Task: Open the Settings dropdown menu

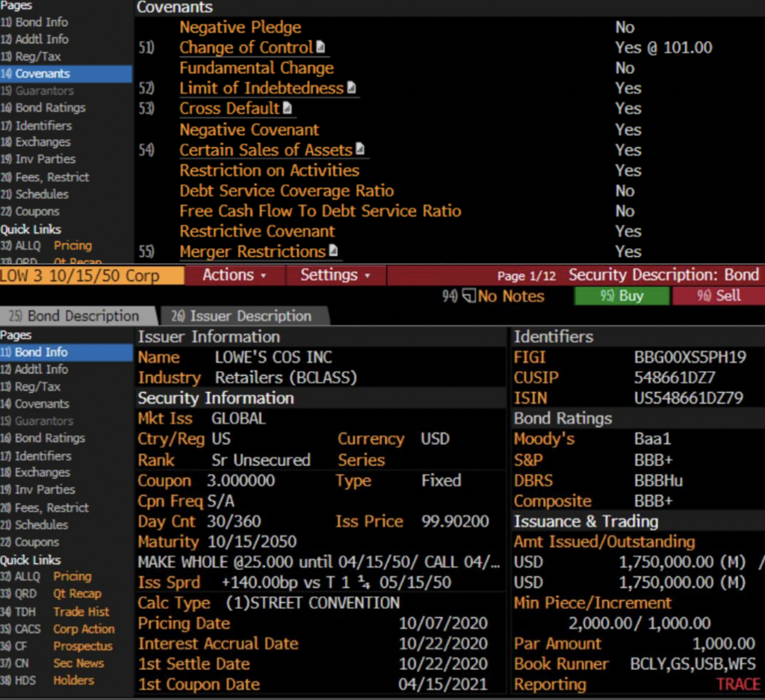Action: tap(335, 275)
